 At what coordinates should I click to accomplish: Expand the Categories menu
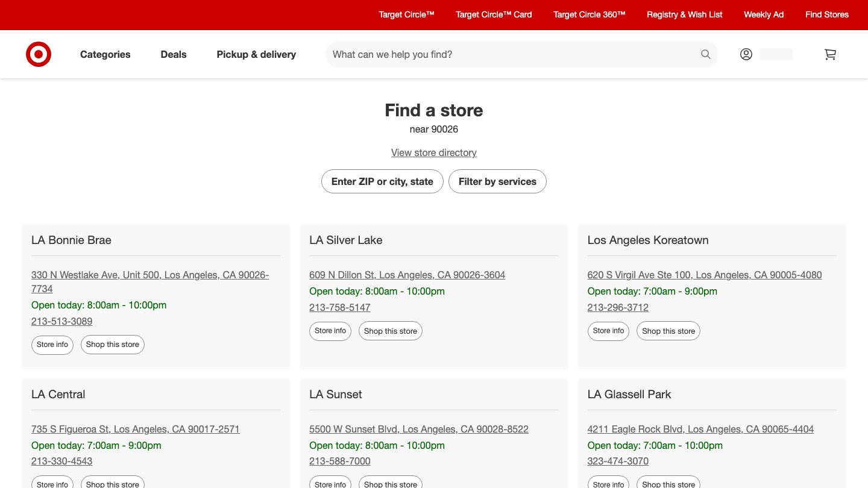tap(105, 54)
